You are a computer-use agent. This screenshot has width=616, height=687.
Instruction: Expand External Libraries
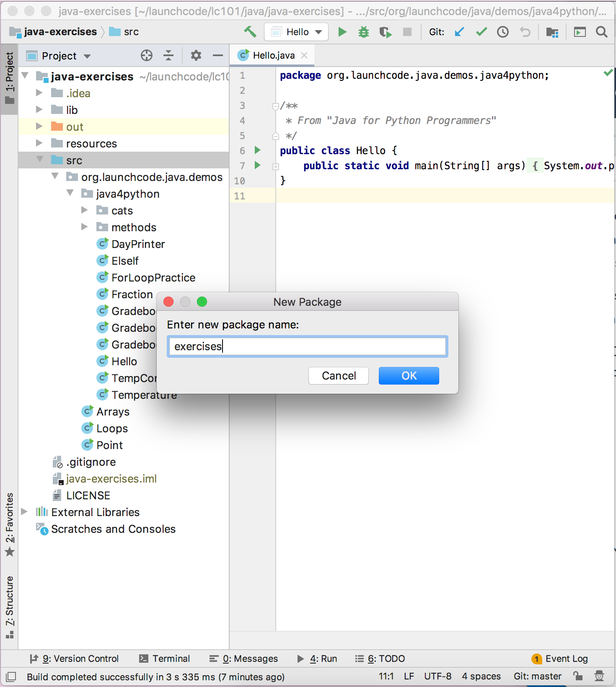[24, 511]
